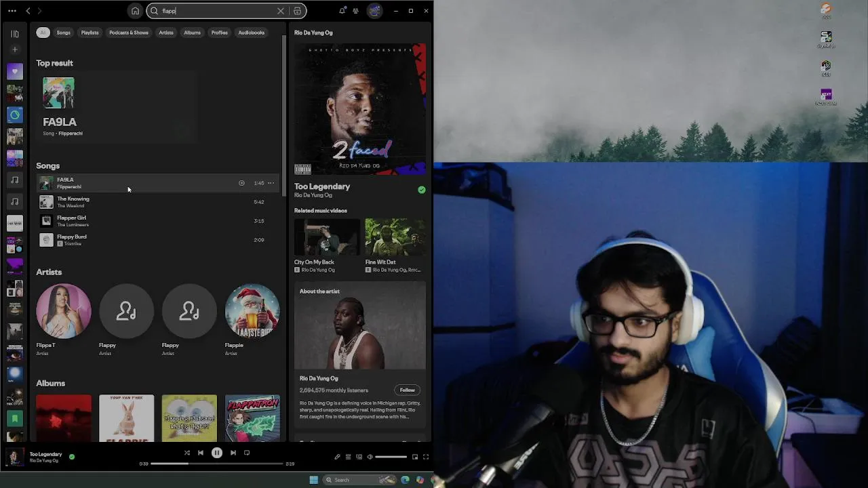This screenshot has width=868, height=488.
Task: Go back with the left arrow
Action: [28, 11]
